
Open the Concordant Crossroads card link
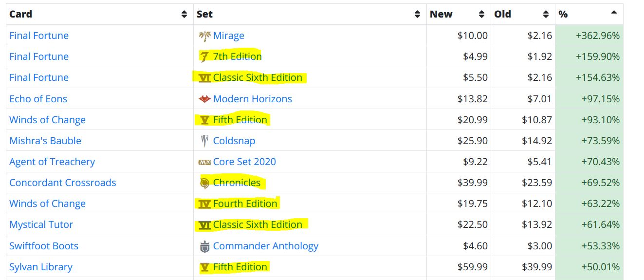pos(63,183)
